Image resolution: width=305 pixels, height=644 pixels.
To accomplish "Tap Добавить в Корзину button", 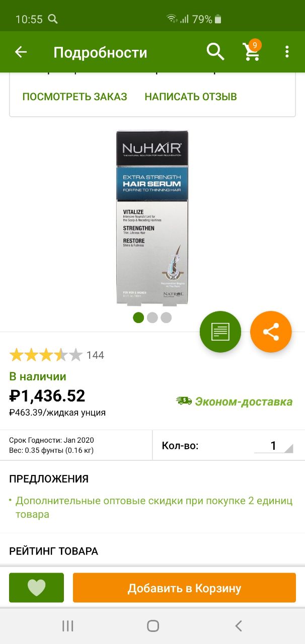I will [184, 588].
